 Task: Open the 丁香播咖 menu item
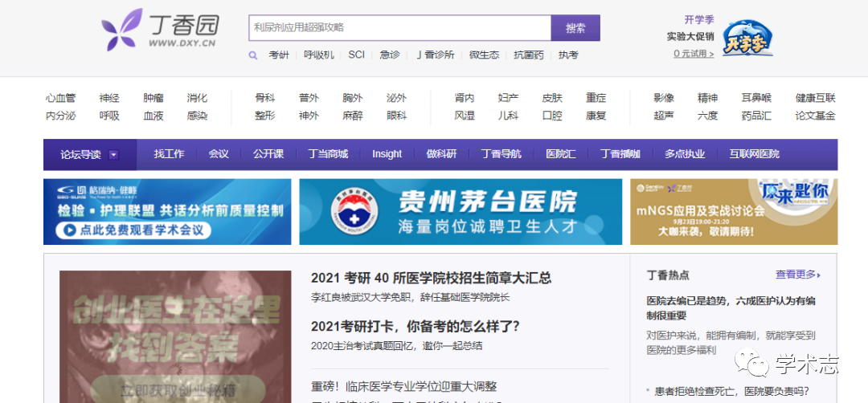pyautogui.click(x=620, y=154)
